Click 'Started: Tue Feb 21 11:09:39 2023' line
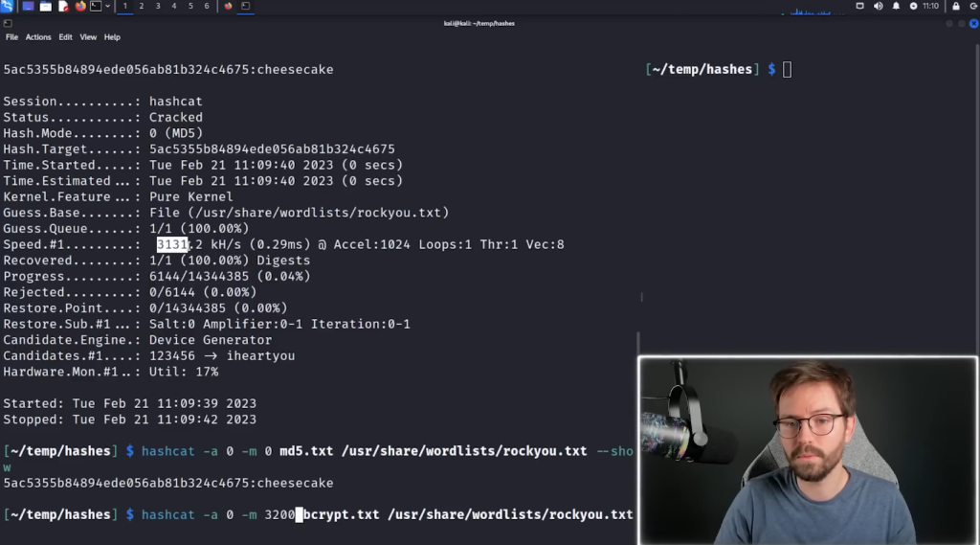The height and width of the screenshot is (545, 980). click(130, 403)
